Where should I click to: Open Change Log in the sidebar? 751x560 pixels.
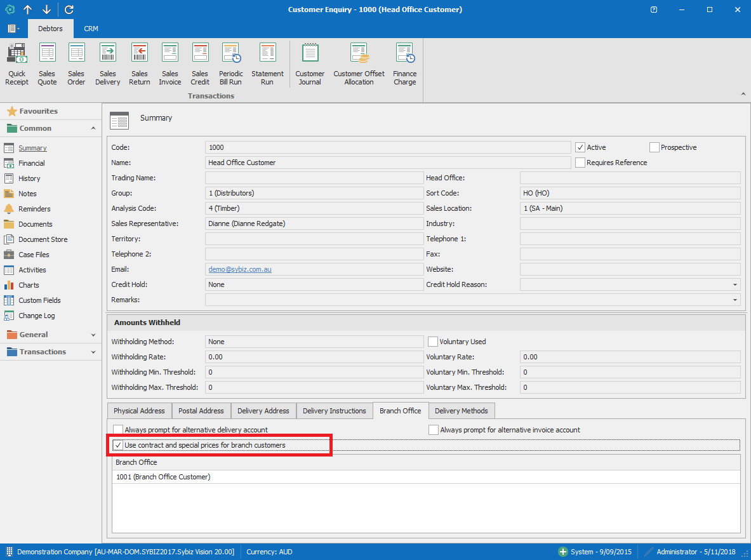coord(36,316)
